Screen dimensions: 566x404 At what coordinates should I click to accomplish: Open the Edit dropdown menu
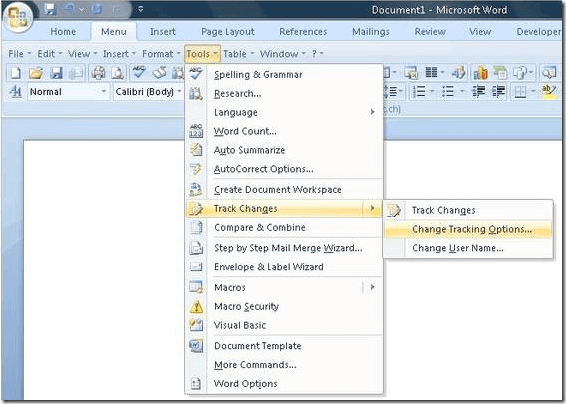coord(50,54)
